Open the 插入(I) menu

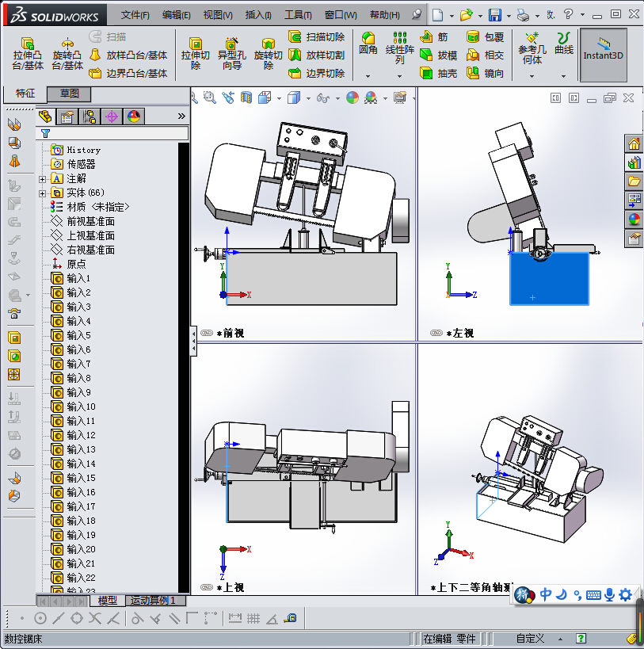pyautogui.click(x=258, y=15)
